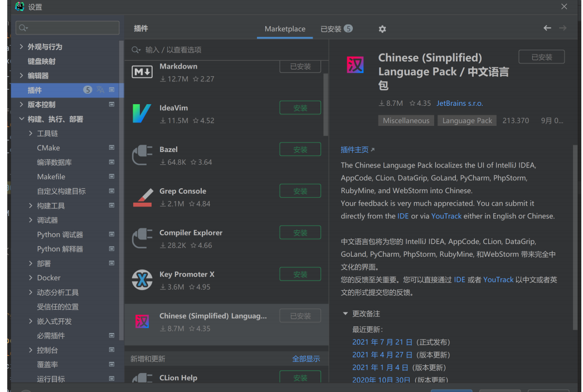
Task: Click the Key Promoter X icon
Action: 142,280
